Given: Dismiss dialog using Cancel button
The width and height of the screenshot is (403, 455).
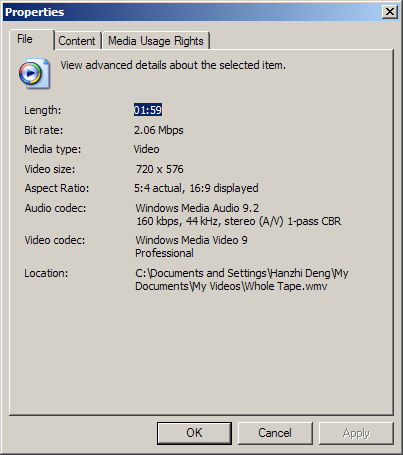Looking at the screenshot, I should (275, 433).
